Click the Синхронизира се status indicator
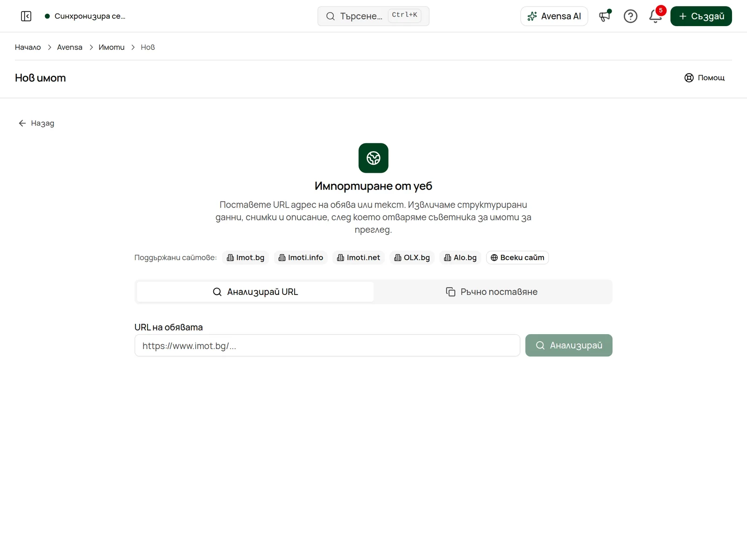The height and width of the screenshot is (560, 747). click(85, 16)
